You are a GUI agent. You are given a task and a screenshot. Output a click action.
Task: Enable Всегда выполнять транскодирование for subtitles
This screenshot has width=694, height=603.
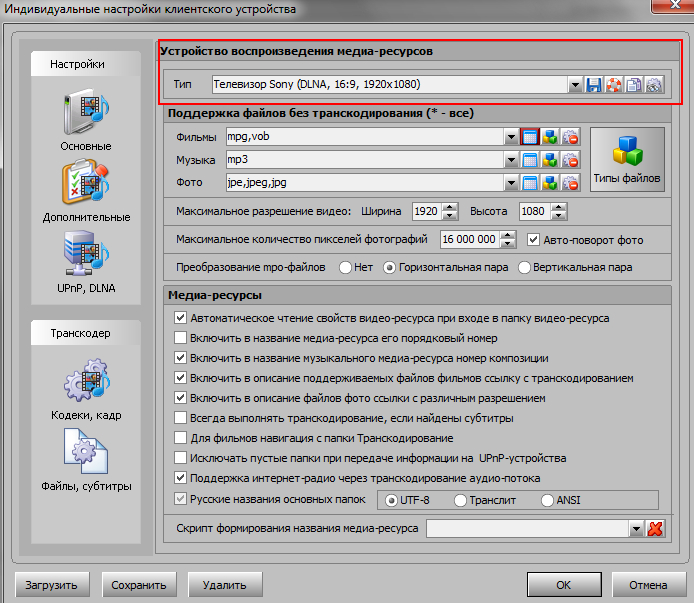pyautogui.click(x=181, y=418)
